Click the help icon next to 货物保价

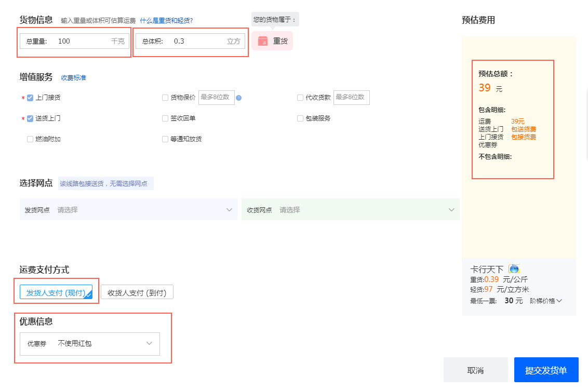click(x=238, y=98)
